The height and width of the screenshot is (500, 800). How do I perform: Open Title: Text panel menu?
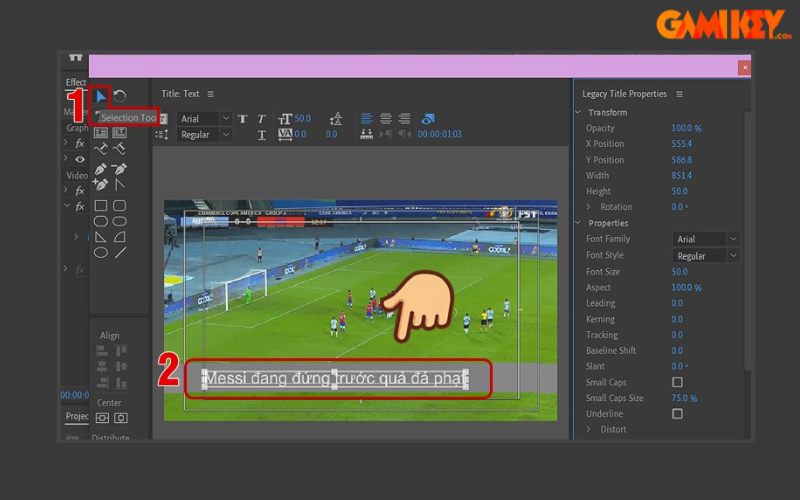[210, 94]
